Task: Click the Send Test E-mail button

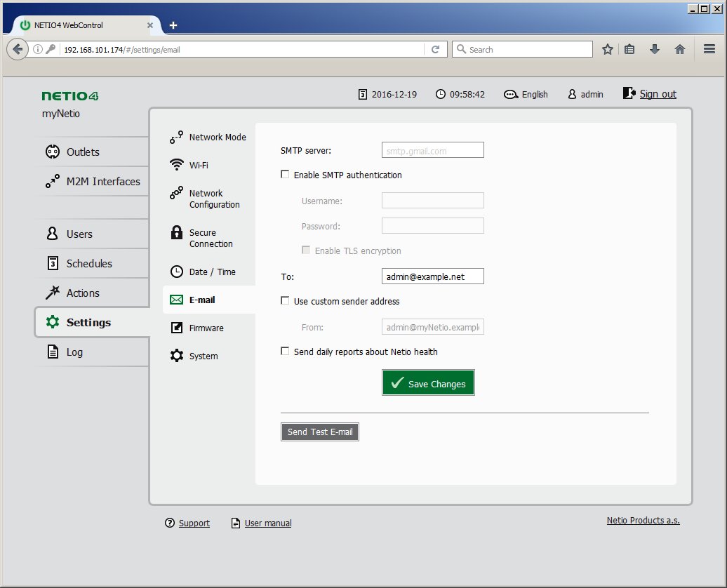Action: click(320, 432)
